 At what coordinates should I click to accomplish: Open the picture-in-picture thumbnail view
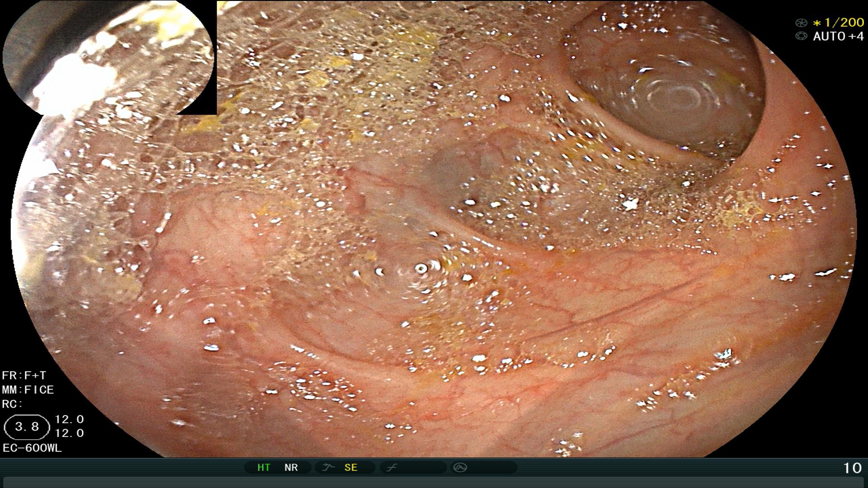click(108, 58)
